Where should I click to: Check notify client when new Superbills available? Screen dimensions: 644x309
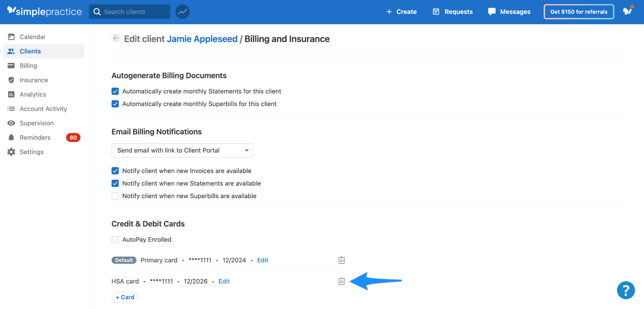pos(115,196)
